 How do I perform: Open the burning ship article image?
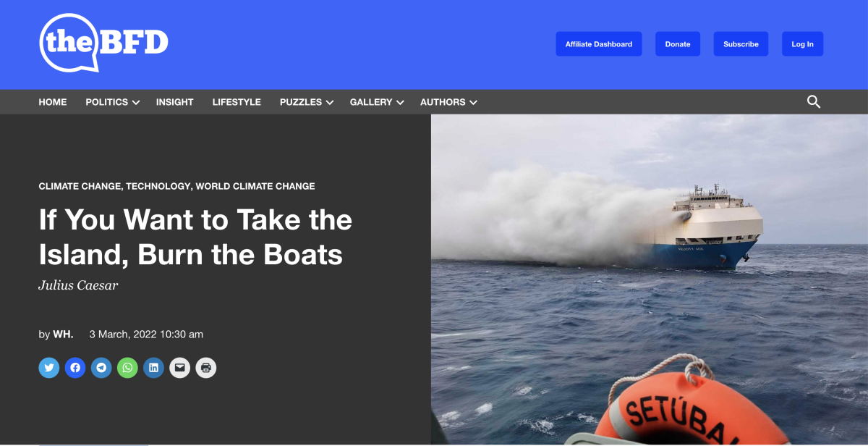tap(650, 279)
